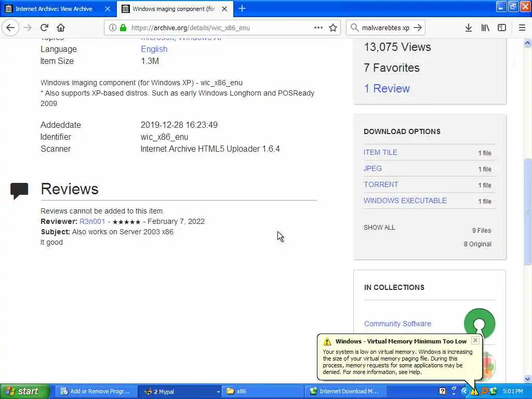Click the yellow warning tray icon

[474, 392]
